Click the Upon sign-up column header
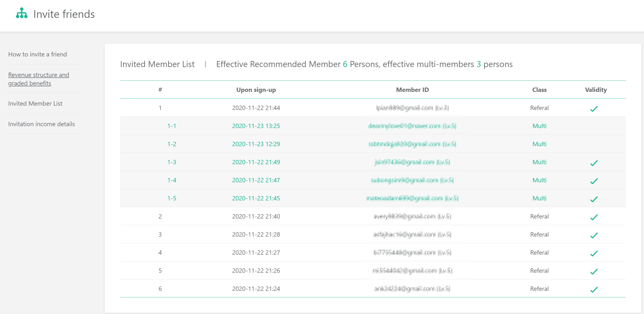 coord(256,90)
